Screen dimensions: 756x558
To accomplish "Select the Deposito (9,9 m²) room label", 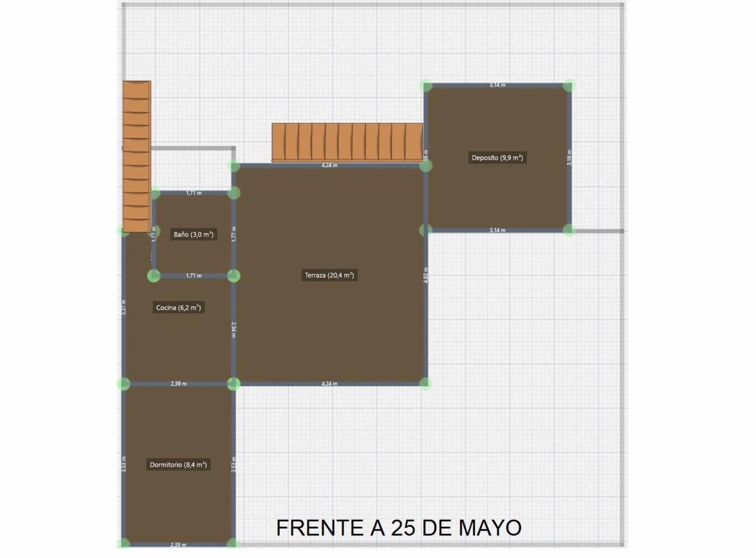I will tap(497, 158).
